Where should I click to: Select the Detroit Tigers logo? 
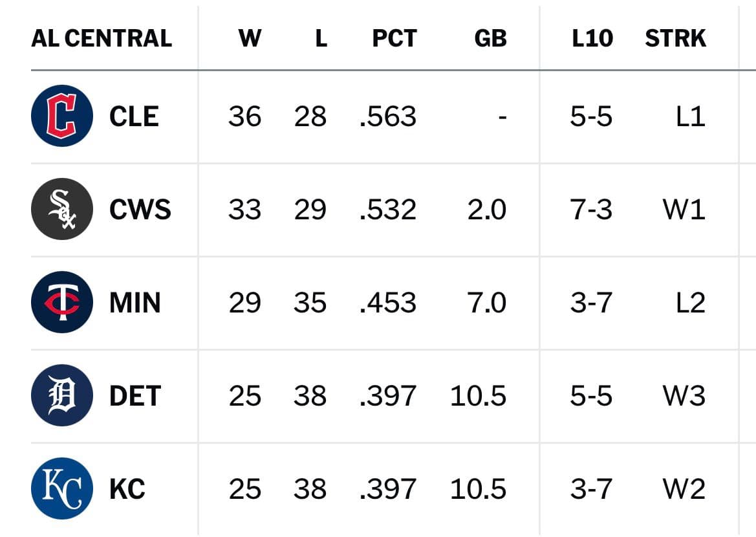tap(61, 395)
